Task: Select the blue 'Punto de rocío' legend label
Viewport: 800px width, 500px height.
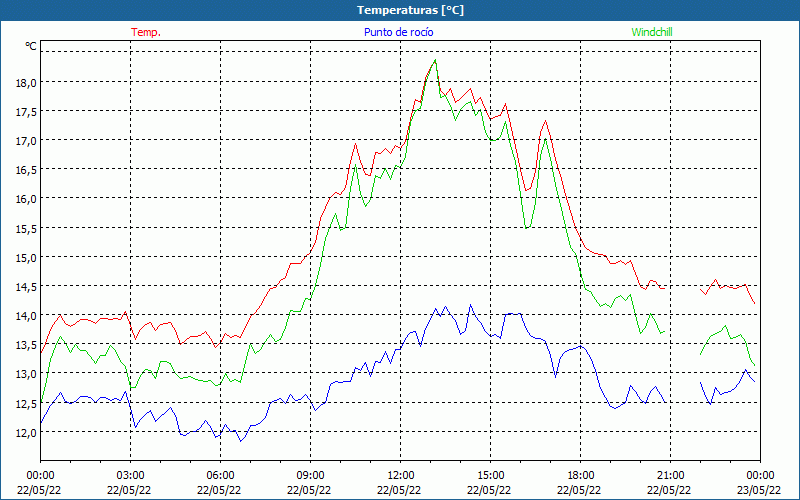Action: 398,32
